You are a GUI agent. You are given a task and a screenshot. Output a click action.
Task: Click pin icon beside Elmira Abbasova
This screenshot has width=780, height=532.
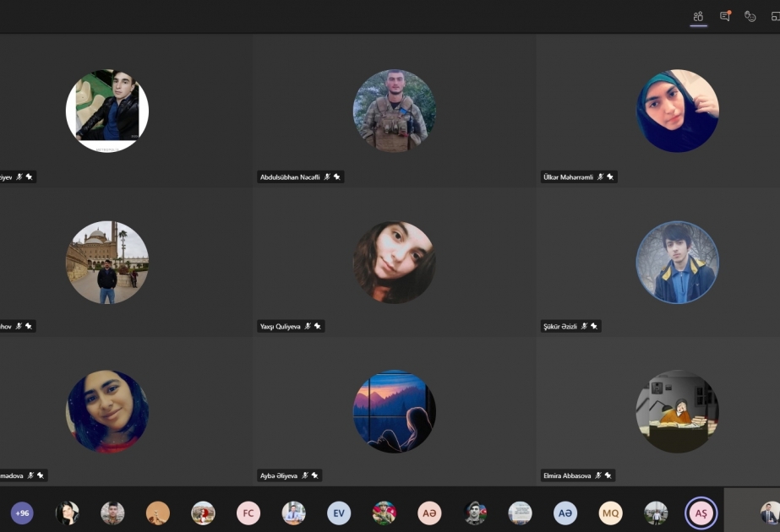pos(608,475)
